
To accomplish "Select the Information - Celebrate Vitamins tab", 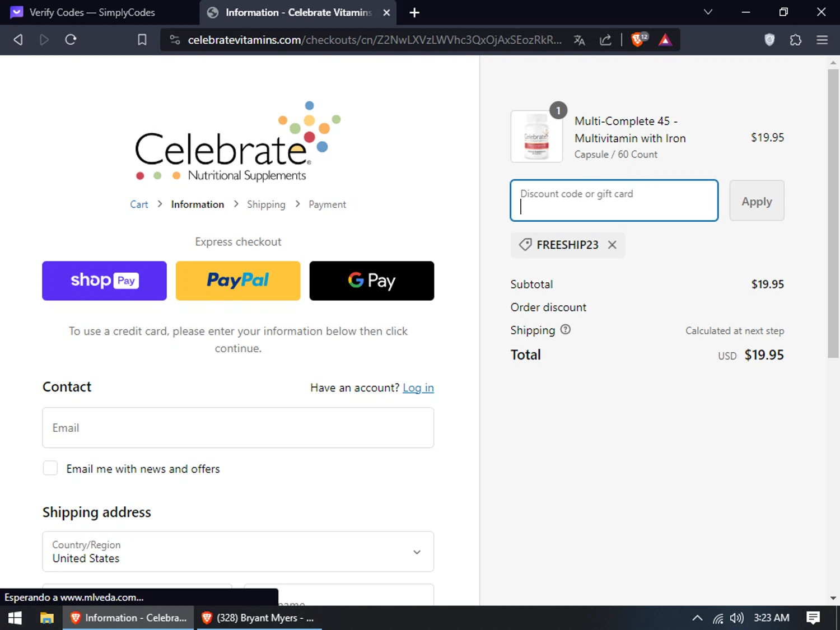I will [x=298, y=12].
